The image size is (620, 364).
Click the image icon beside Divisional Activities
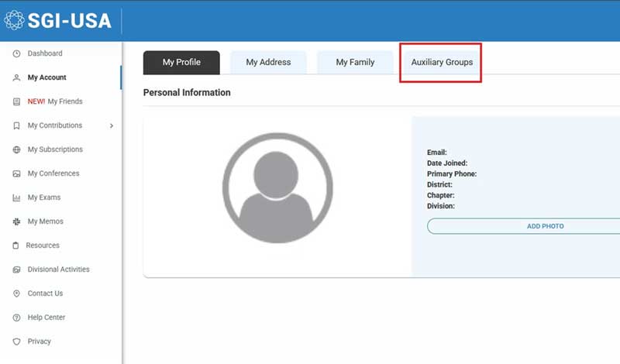pos(16,270)
